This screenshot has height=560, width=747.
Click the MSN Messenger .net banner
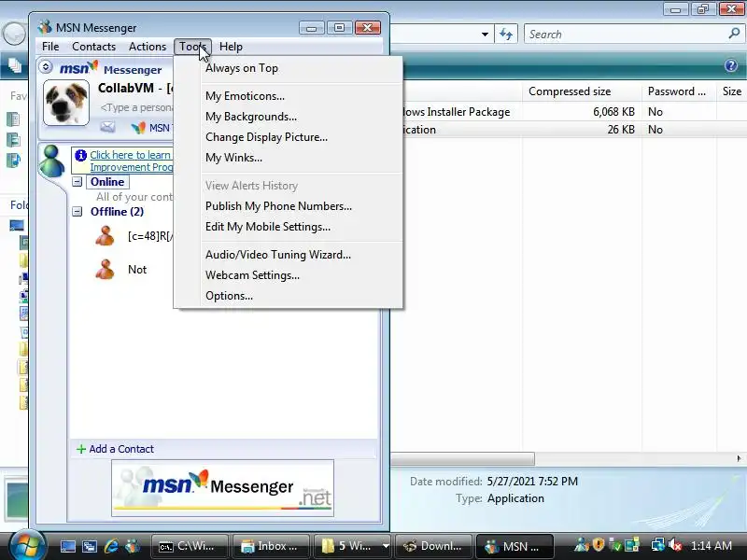coord(222,487)
